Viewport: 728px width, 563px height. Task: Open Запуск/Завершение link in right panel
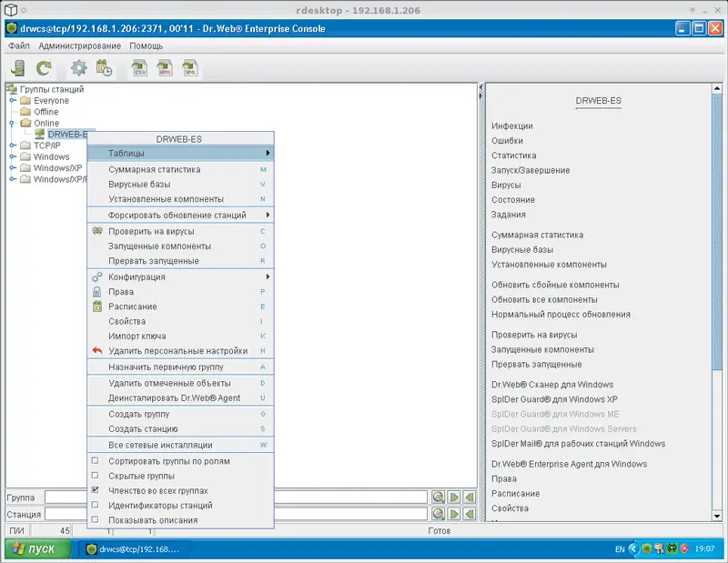pyautogui.click(x=531, y=170)
